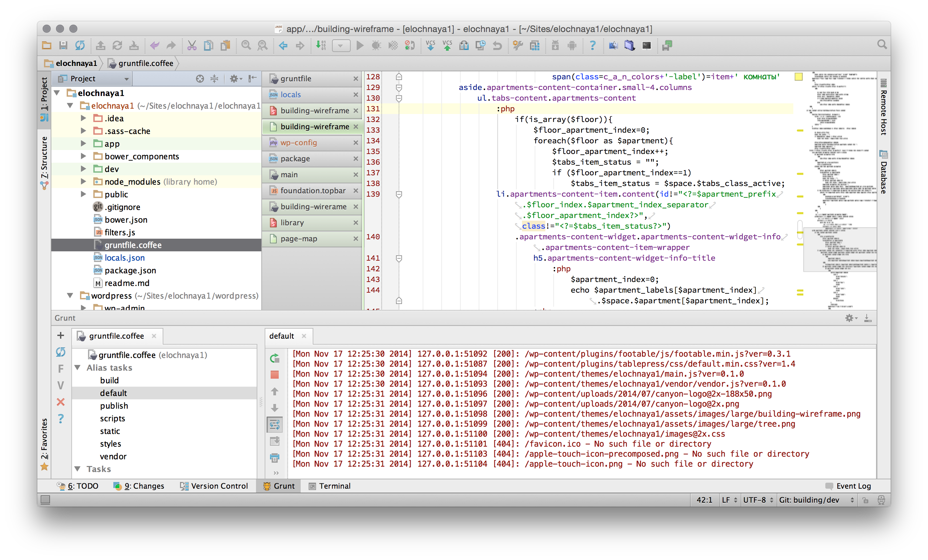
Task: Toggle soft-wraps in Grunt console
Action: [x=275, y=425]
